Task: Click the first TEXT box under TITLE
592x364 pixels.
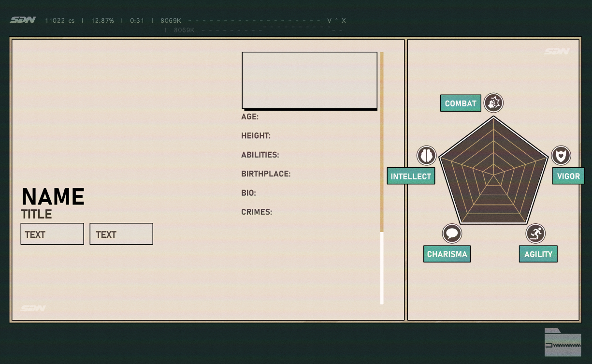Action: click(x=52, y=234)
